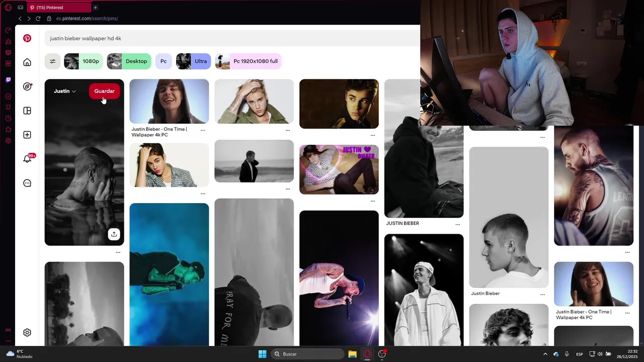Open the Pinterest Home feed icon
Screen dimensions: 644x362
27,62
